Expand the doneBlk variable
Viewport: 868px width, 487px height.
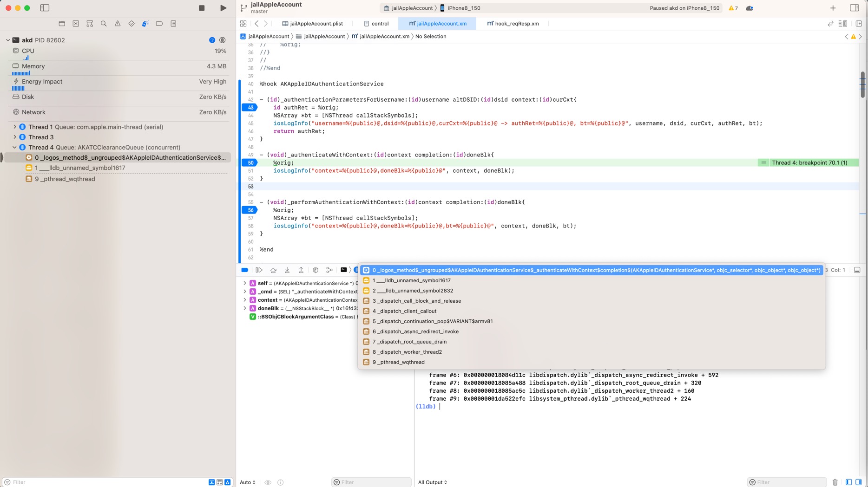coord(245,308)
